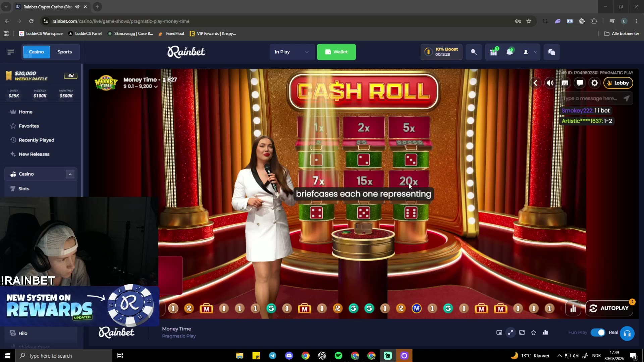
Task: Switch to the Sports tab
Action: point(65,52)
